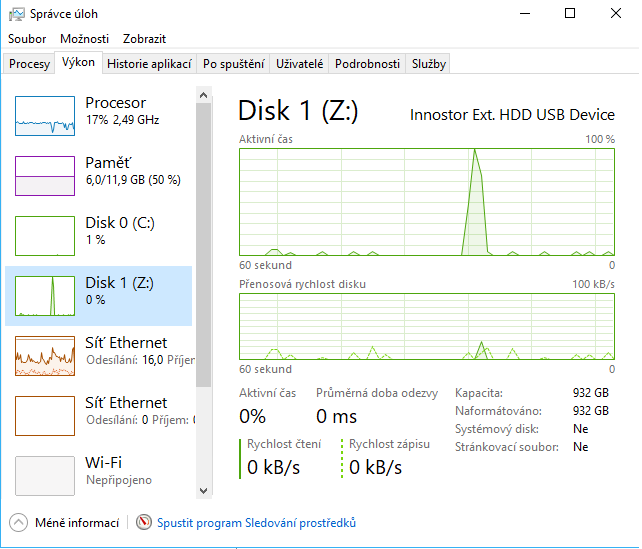Viewport: 642px width, 549px height.
Task: Switch to the Procesy tab
Action: click(x=29, y=64)
